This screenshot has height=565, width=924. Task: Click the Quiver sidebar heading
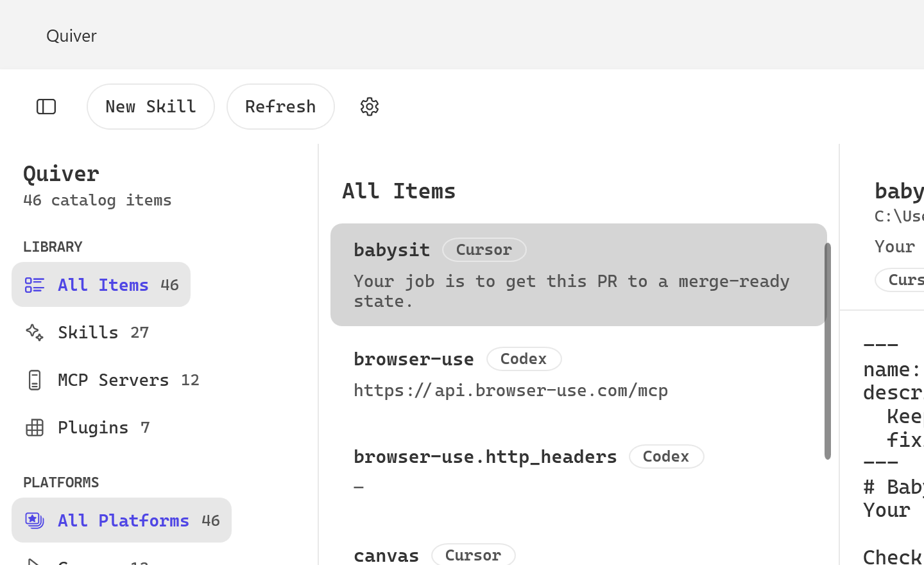[x=62, y=173]
